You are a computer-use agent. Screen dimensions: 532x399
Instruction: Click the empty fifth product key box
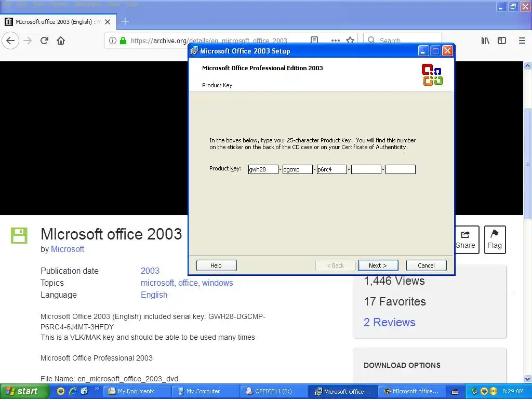[401, 169]
